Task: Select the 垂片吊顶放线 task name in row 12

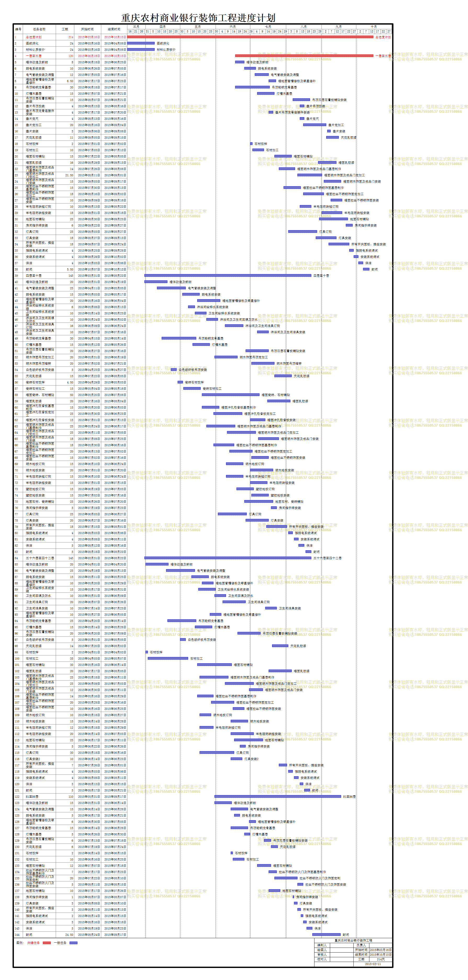Action: (35, 106)
